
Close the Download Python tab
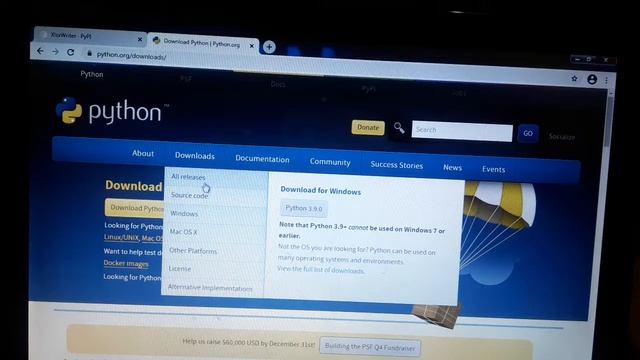tap(251, 46)
